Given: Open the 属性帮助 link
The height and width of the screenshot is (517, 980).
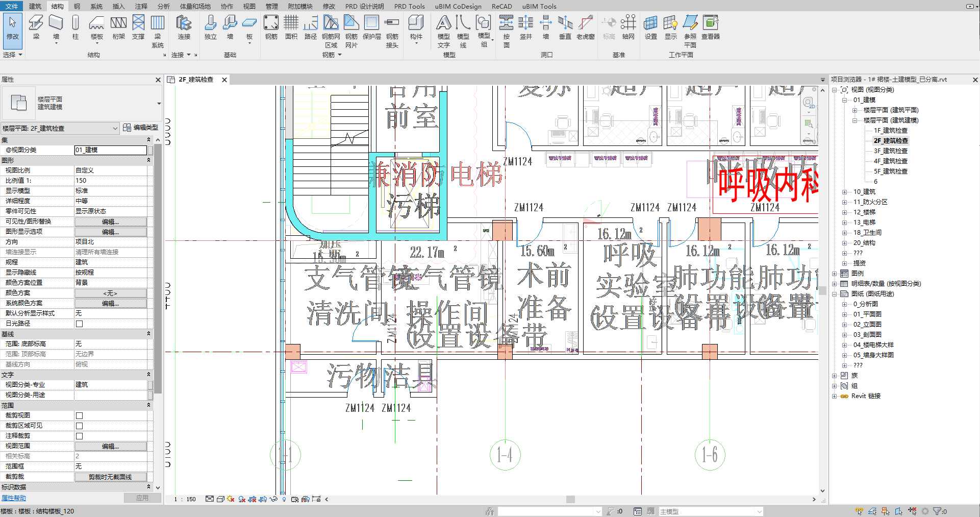Looking at the screenshot, I should click(x=14, y=498).
